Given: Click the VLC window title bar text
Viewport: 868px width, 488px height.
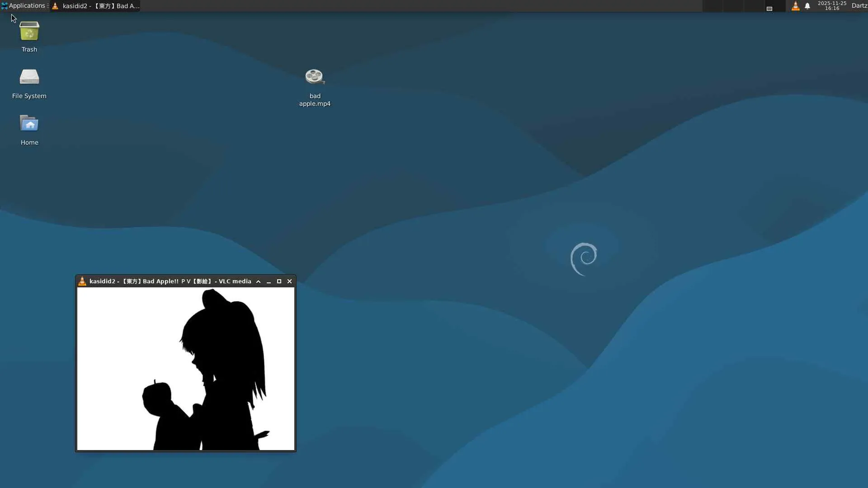Looking at the screenshot, I should (170, 282).
